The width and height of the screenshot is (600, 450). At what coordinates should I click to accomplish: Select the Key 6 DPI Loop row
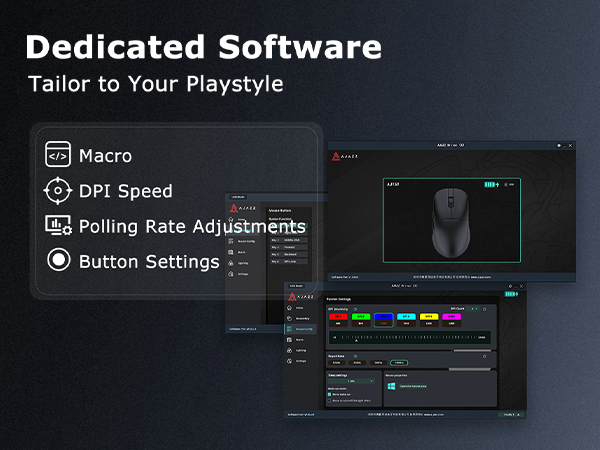pos(289,261)
